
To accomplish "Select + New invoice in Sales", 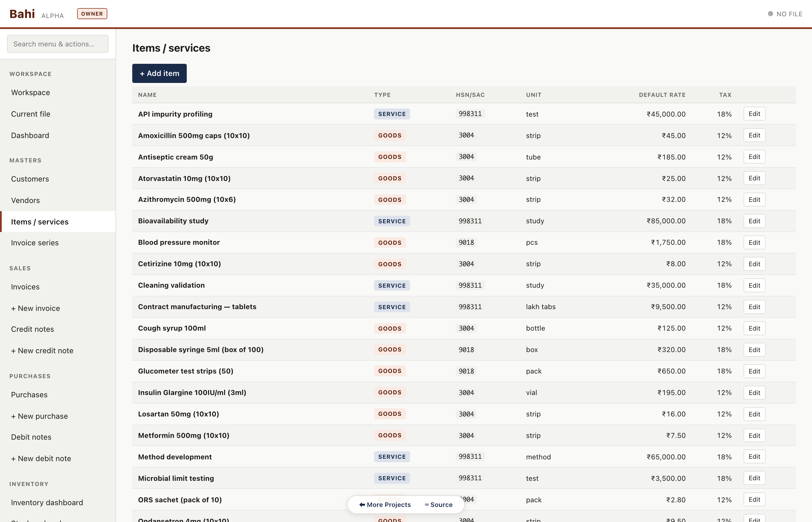I will point(35,308).
